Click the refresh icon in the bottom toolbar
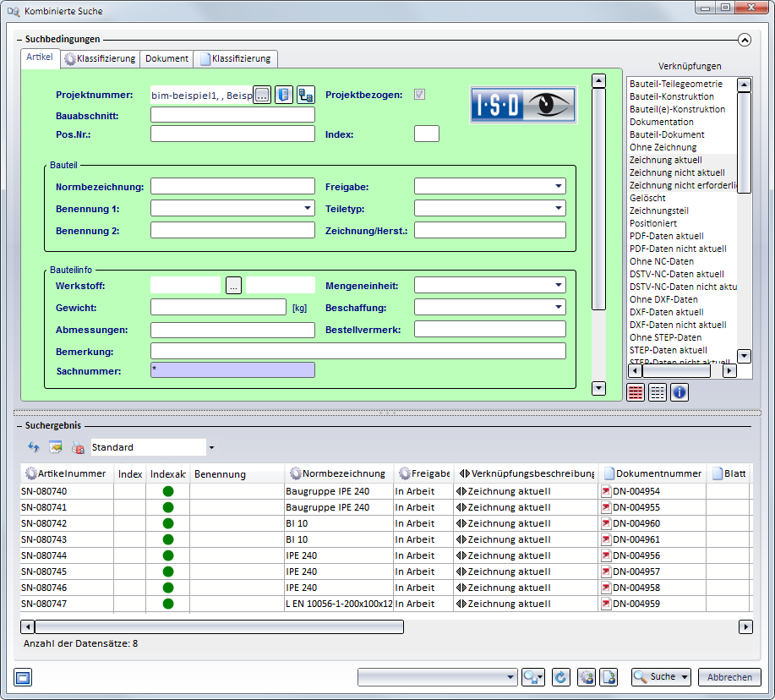Image resolution: width=775 pixels, height=700 pixels. [559, 676]
